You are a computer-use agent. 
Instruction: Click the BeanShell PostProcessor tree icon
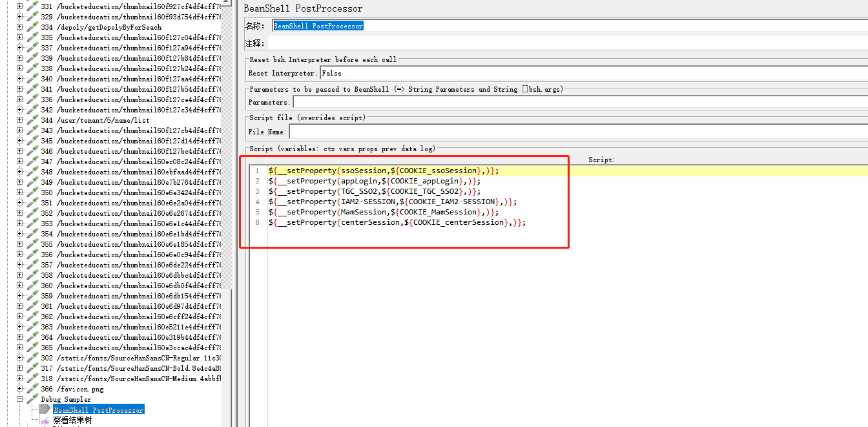tap(45, 410)
